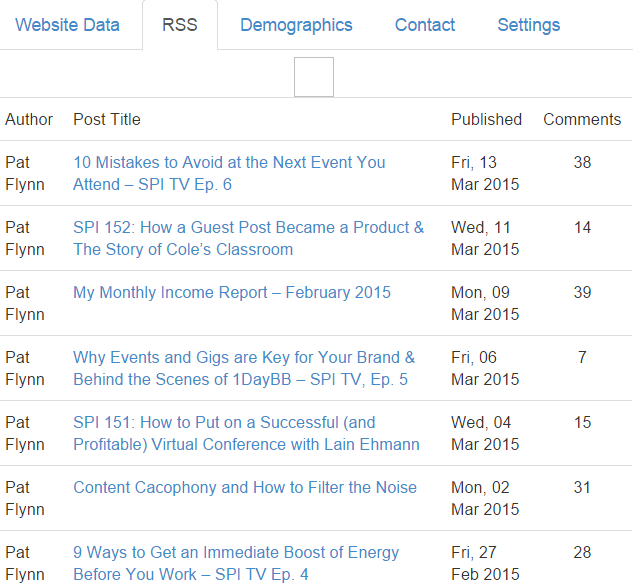Click the Content Cacophony post link
This screenshot has width=636, height=585.
[x=245, y=488]
